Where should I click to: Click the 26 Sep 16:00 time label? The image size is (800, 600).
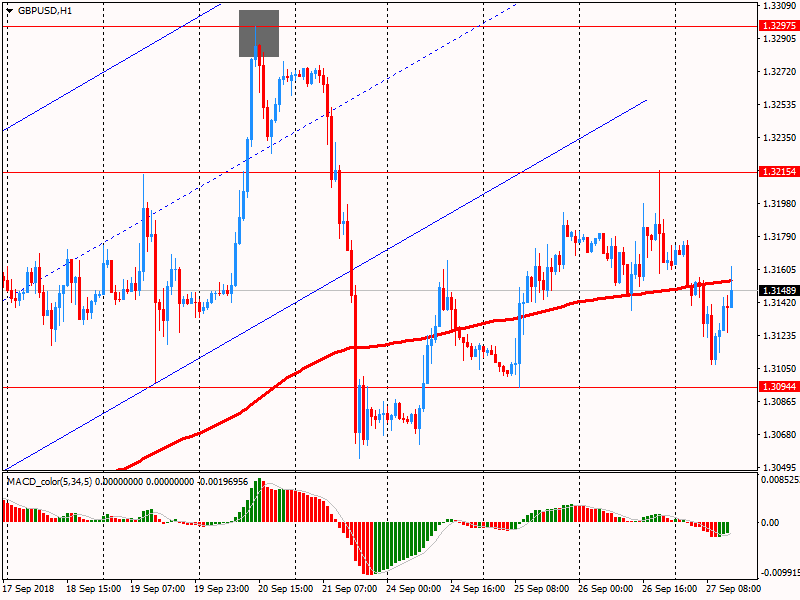coord(670,588)
